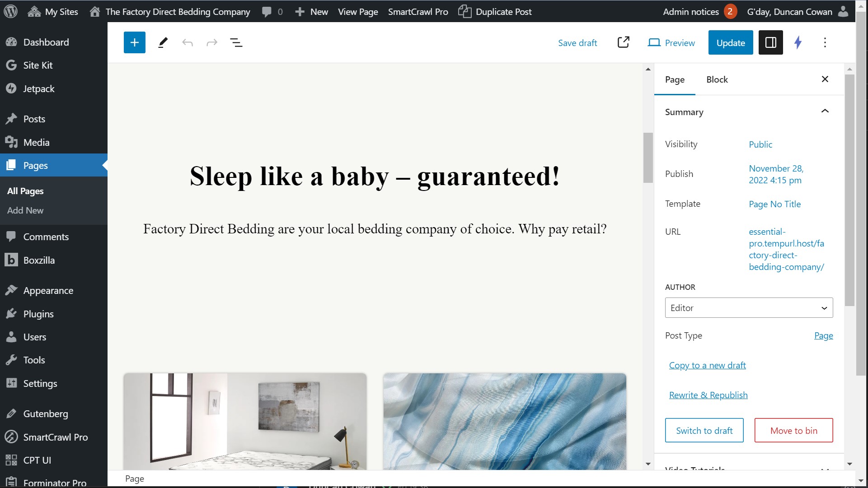Open the Author dropdown showing Editor
This screenshot has height=488, width=868.
749,308
